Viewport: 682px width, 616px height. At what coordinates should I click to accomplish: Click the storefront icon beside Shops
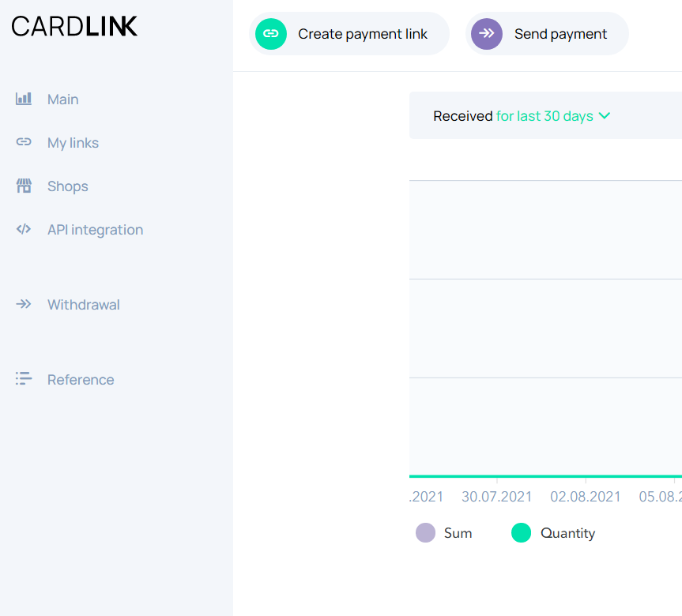[24, 186]
